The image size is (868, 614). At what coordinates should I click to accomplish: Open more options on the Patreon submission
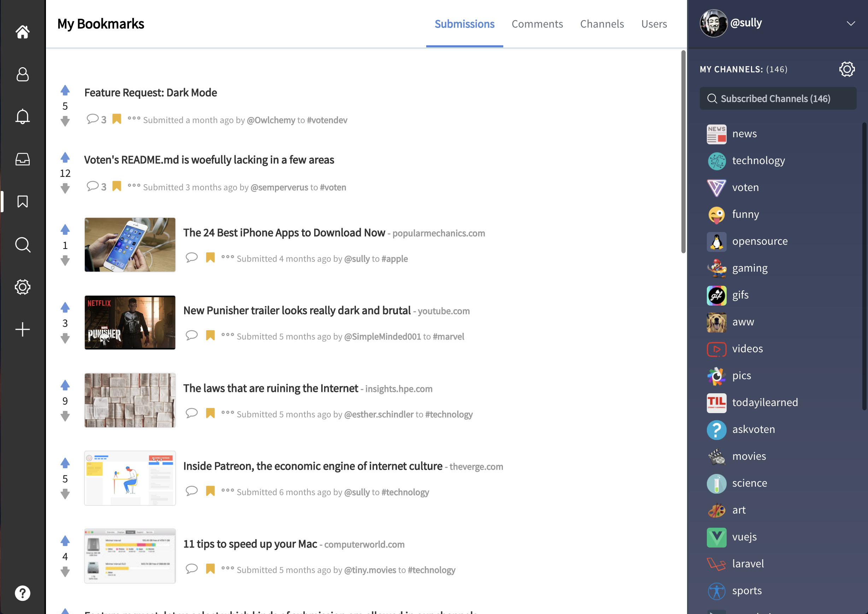[228, 491]
